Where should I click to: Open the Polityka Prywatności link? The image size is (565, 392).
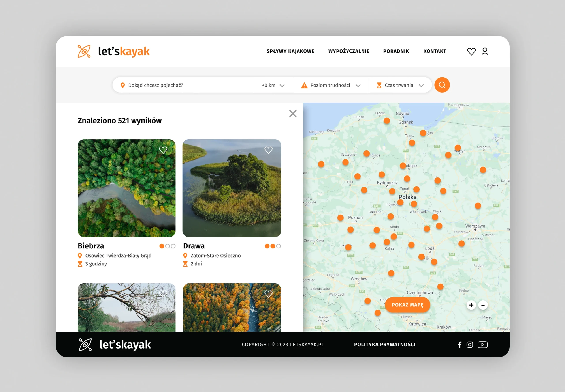pyautogui.click(x=384, y=344)
